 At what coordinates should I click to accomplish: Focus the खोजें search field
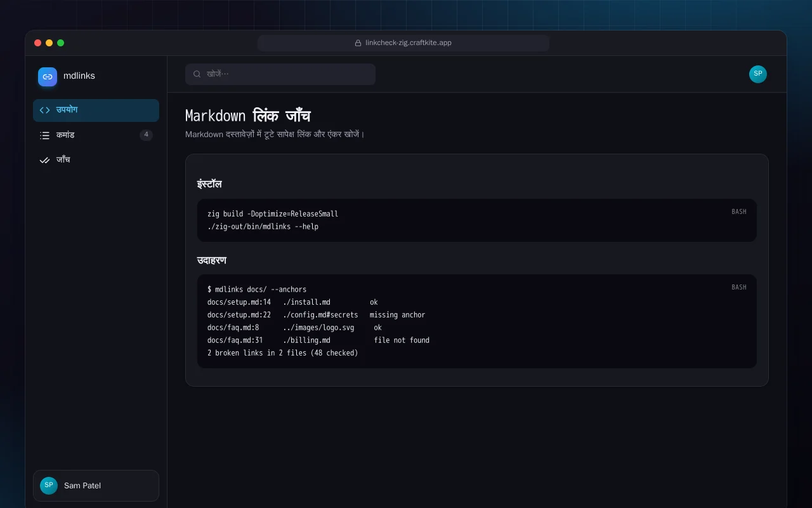[280, 74]
